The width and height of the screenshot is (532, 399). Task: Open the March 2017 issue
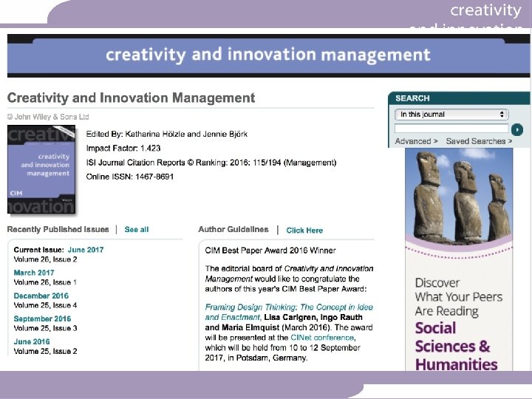(34, 273)
